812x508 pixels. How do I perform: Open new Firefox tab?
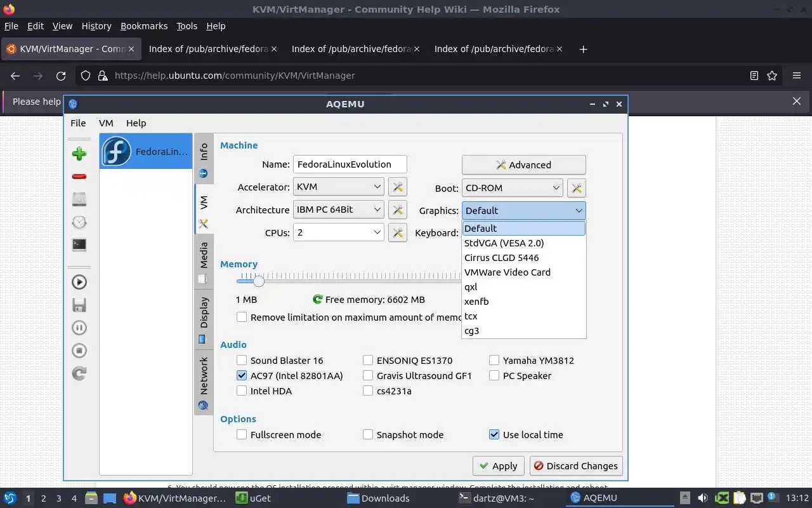click(583, 49)
